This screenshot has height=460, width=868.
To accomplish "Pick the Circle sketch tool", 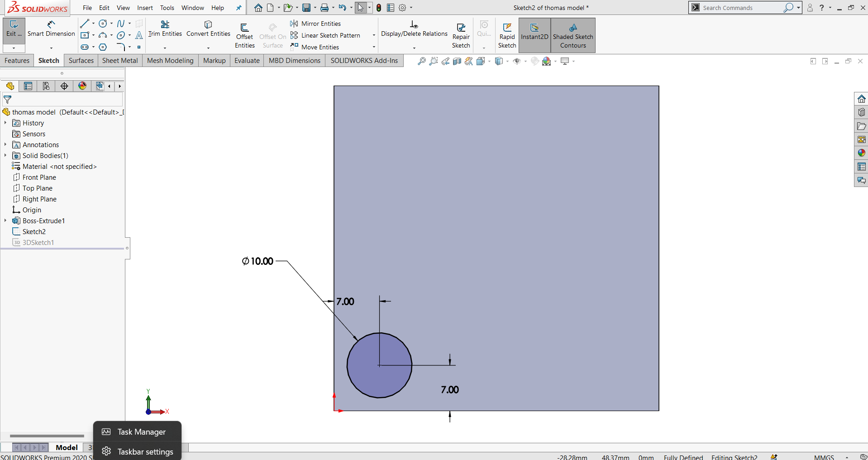I will pos(103,24).
